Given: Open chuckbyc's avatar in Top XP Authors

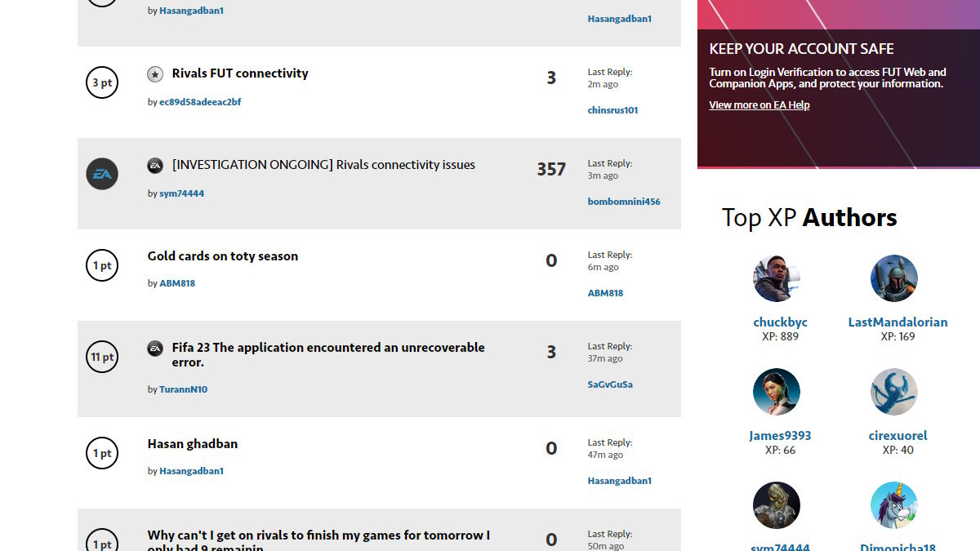Looking at the screenshot, I should click(776, 278).
